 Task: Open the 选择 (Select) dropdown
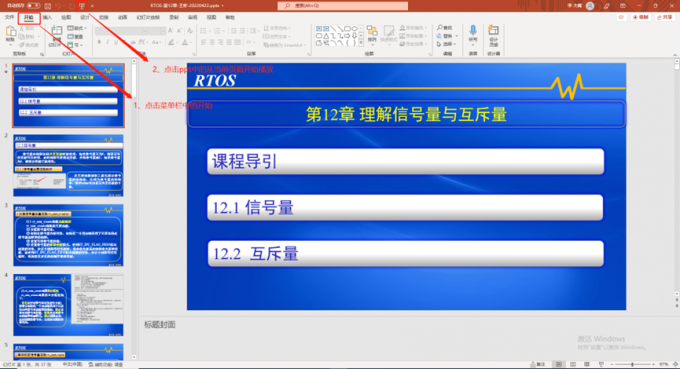pos(446,44)
